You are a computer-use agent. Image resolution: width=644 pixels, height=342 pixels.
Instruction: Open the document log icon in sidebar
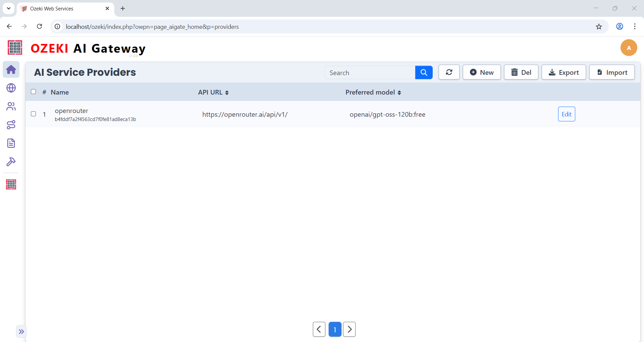click(11, 143)
